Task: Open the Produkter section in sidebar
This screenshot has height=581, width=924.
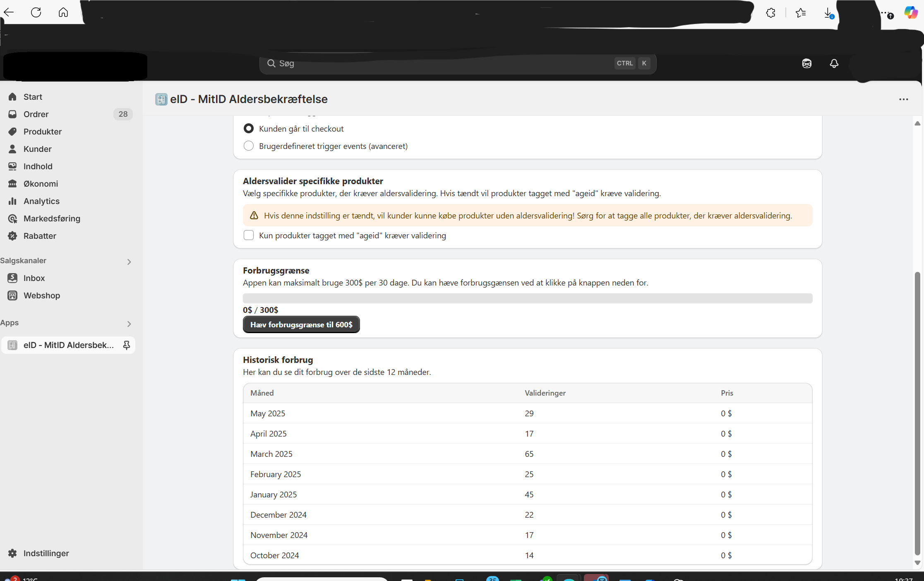Action: tap(42, 132)
